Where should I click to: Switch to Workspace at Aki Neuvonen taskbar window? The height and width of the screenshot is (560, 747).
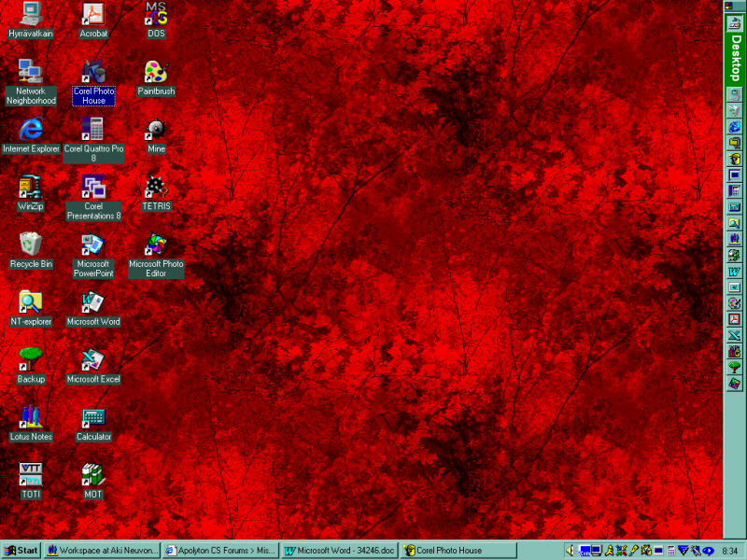[103, 551]
